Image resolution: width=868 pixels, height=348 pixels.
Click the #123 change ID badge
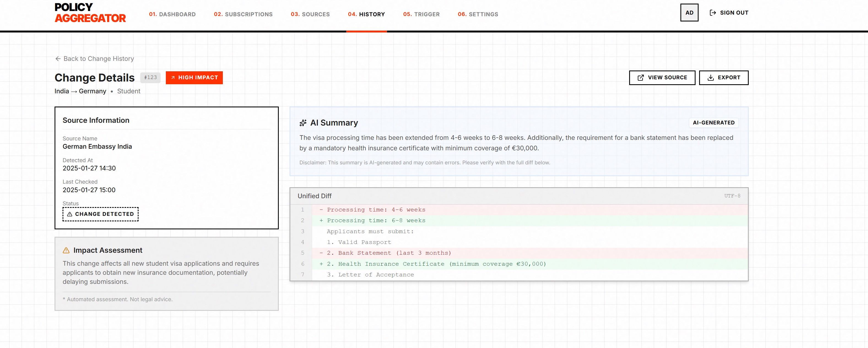click(x=150, y=77)
